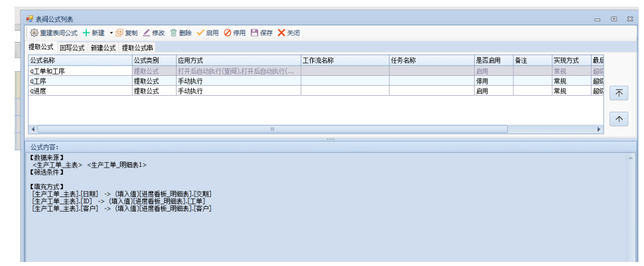Image resolution: width=644 pixels, height=266 pixels.
Task: Click horizontal scrollbar right arrow
Action: point(600,129)
